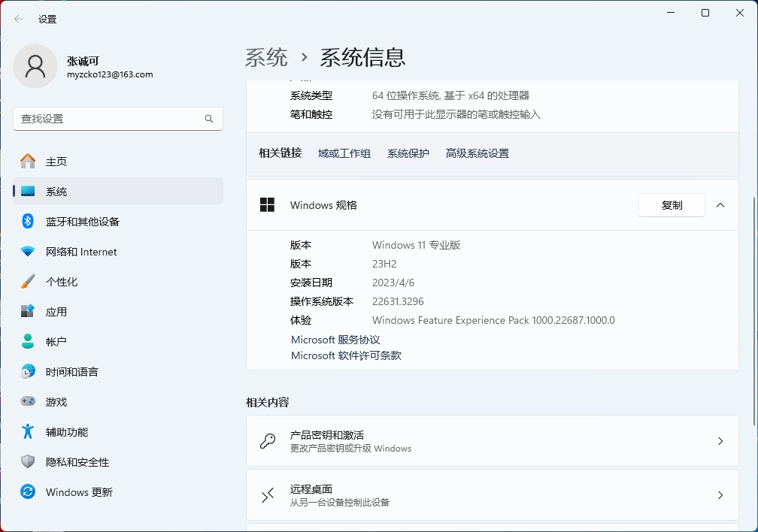
Task: Click the paintbrush icon for 个性化
Action: pos(28,281)
